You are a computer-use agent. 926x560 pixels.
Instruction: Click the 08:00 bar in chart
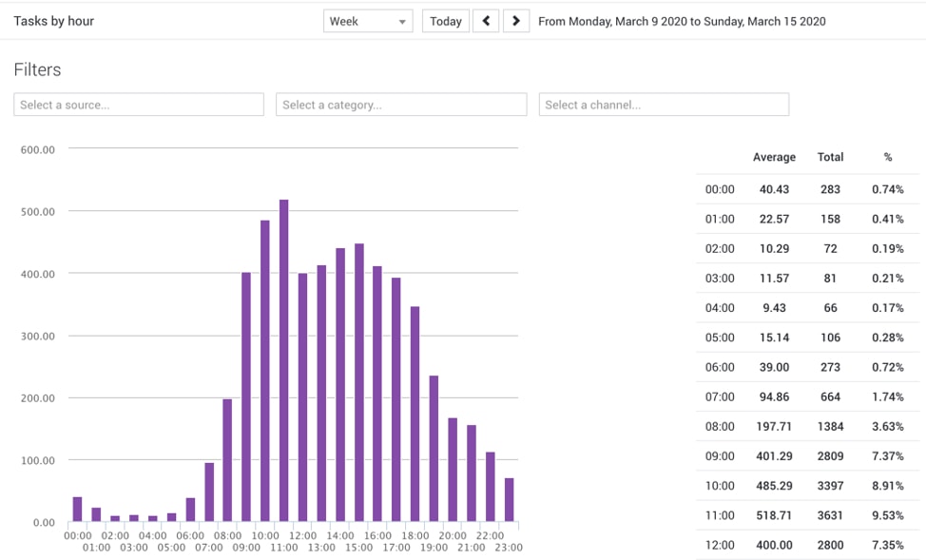click(x=227, y=460)
